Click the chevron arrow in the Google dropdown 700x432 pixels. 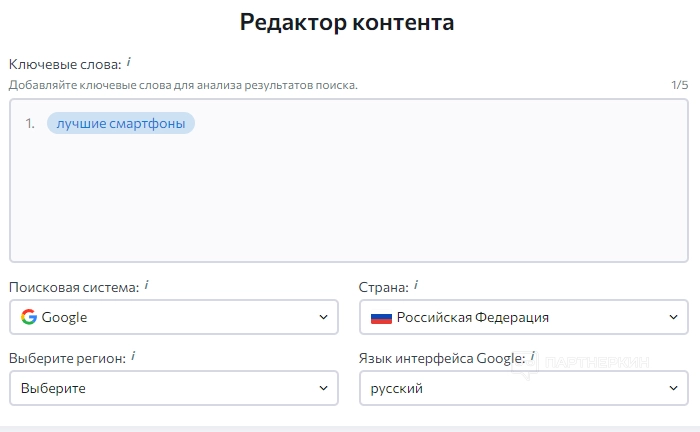(322, 317)
